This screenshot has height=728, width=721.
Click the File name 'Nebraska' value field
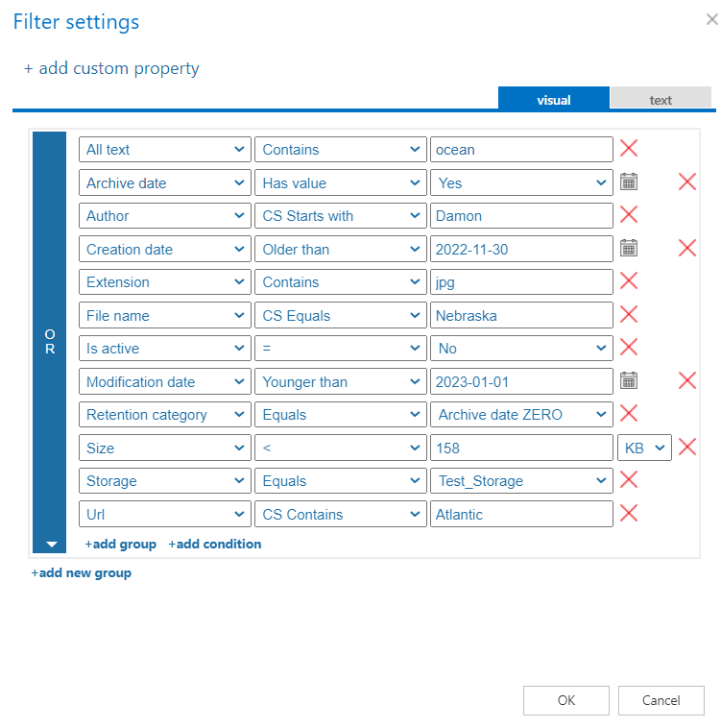coord(520,315)
